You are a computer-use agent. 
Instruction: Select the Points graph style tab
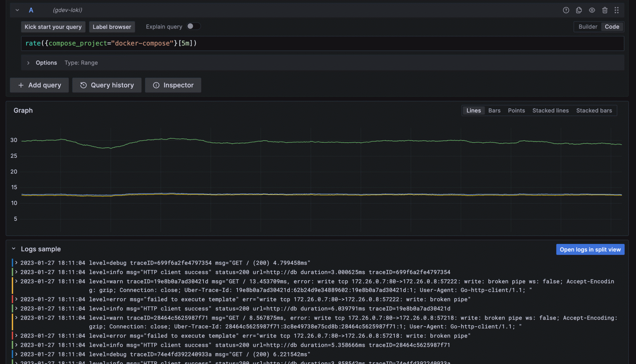coord(516,110)
